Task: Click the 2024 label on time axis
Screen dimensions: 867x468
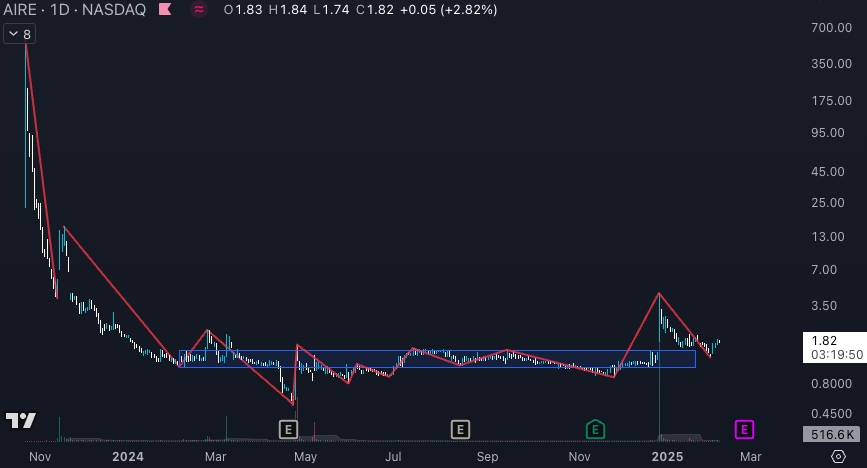Action: (129, 456)
